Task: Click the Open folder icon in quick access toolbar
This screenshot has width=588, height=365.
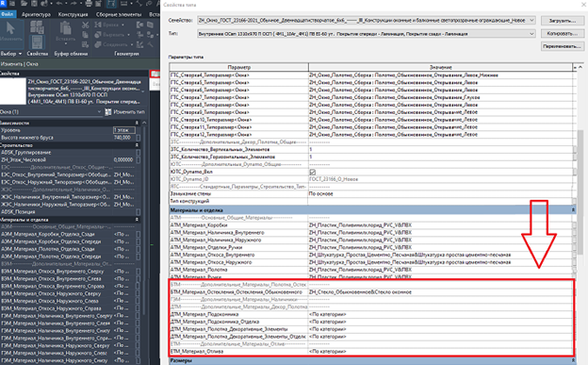Action: [x=24, y=4]
